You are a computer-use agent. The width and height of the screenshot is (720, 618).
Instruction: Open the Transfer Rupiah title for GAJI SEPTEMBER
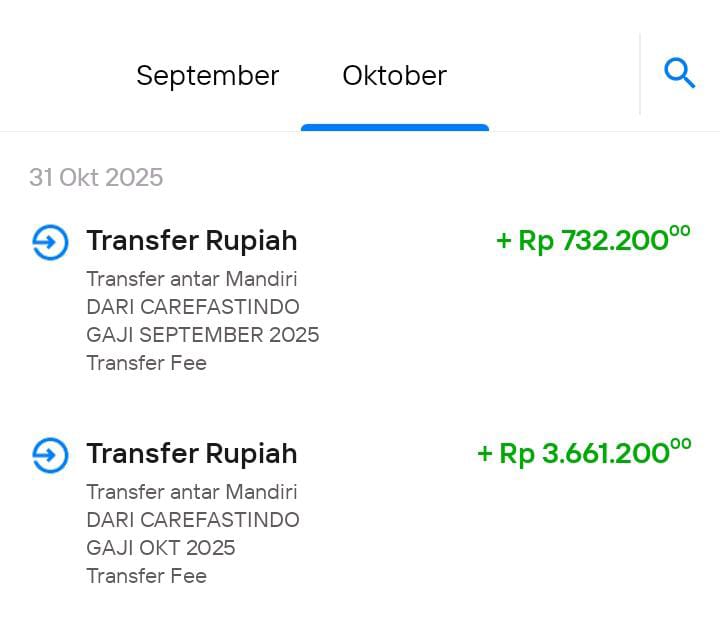[x=192, y=241]
